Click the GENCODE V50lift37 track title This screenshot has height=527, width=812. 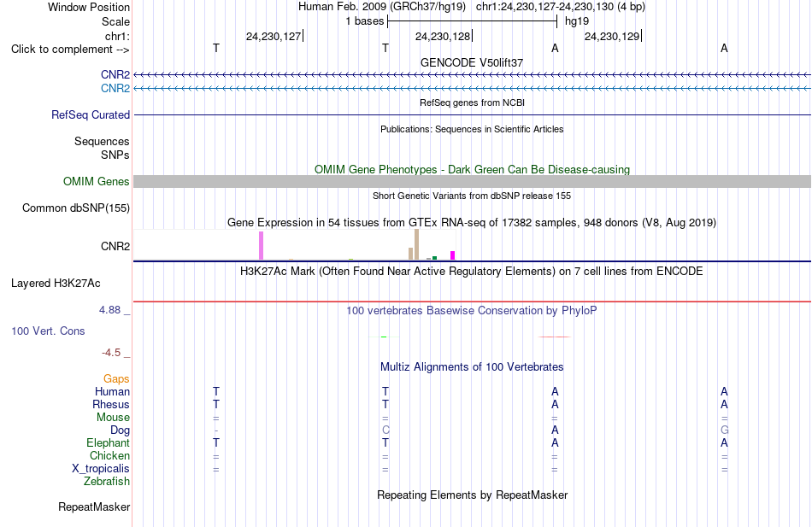pos(472,62)
